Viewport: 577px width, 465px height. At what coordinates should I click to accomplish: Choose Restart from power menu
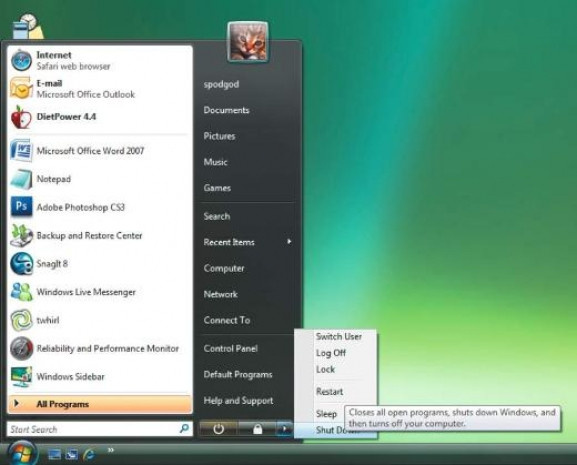click(329, 391)
